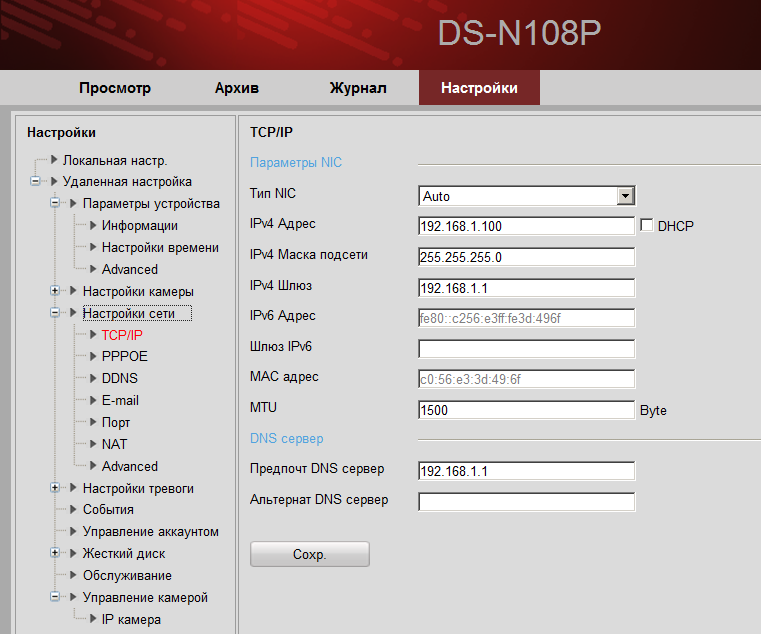Image resolution: width=761 pixels, height=634 pixels.
Task: Open Обслуживание in the tree
Action: 127,576
